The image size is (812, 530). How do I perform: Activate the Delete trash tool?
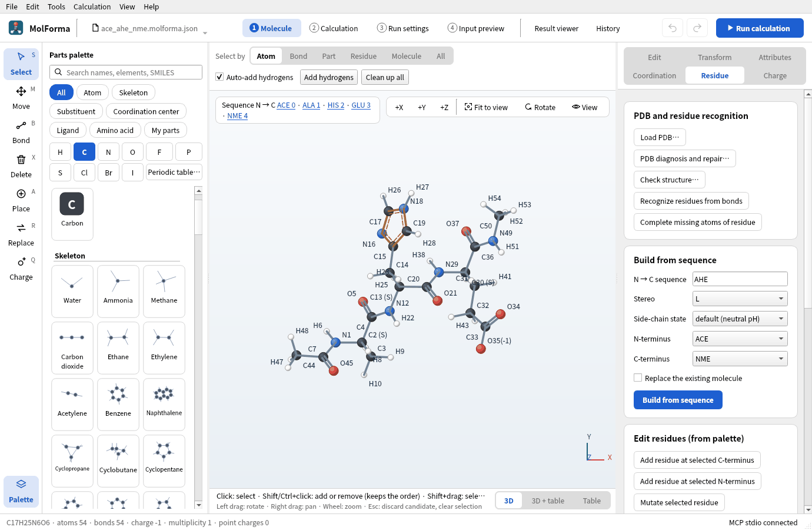pyautogui.click(x=21, y=166)
